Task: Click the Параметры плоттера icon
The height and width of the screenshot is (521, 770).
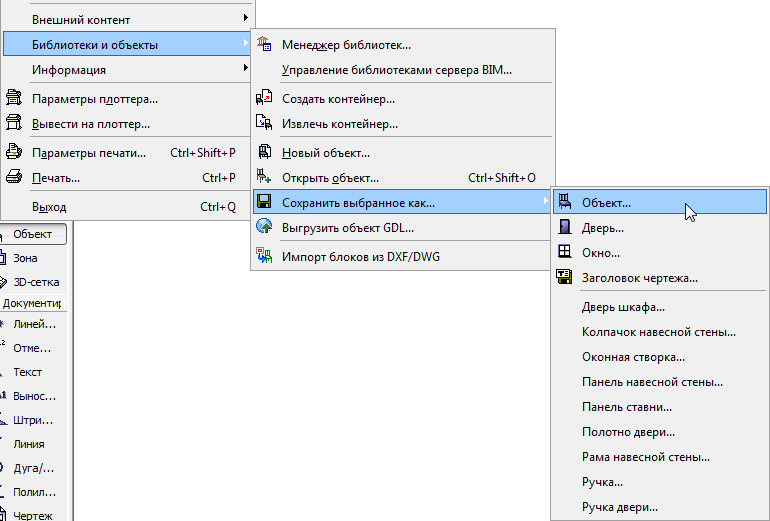Action: [x=14, y=98]
